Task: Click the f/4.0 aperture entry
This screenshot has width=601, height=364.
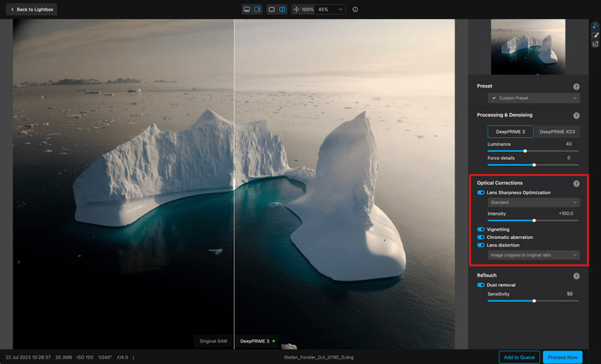Action: point(122,357)
